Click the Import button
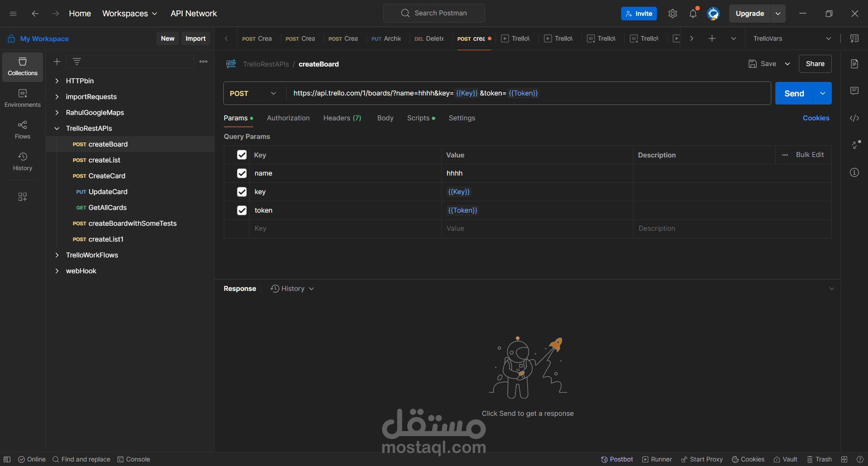868x466 pixels. [195, 38]
